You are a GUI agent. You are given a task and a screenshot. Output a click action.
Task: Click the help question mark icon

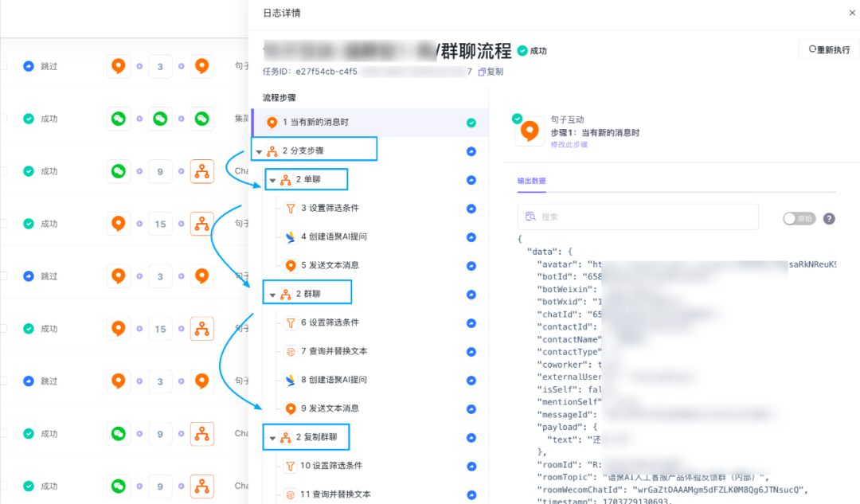[829, 219]
